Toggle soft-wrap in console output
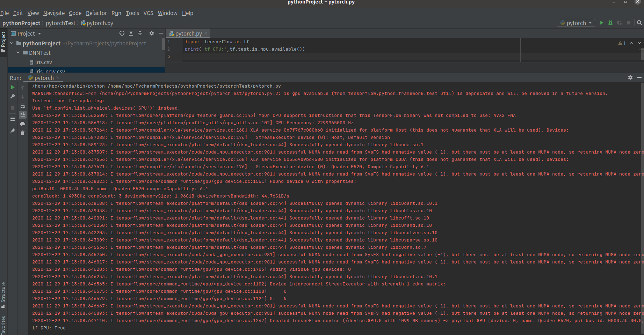This screenshot has height=335, width=644. tap(23, 106)
